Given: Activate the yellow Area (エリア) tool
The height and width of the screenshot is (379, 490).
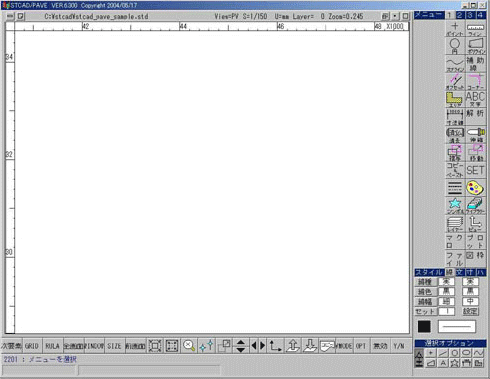Looking at the screenshot, I should pyautogui.click(x=455, y=99).
